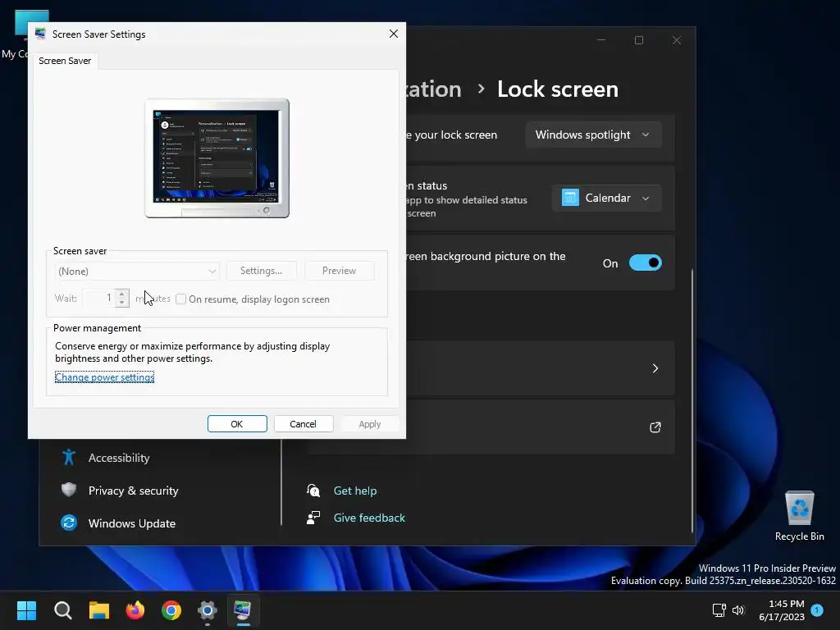Open volume tray icon
This screenshot has height=630, width=840.
[x=738, y=609]
